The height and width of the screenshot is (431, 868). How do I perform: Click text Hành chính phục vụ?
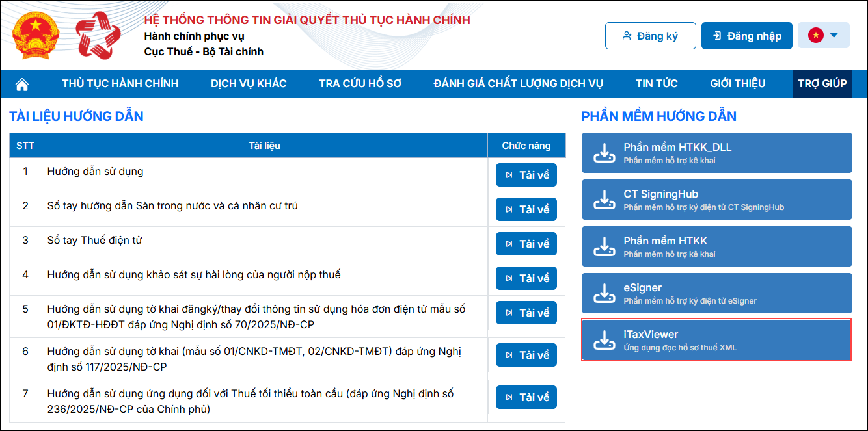tap(195, 36)
